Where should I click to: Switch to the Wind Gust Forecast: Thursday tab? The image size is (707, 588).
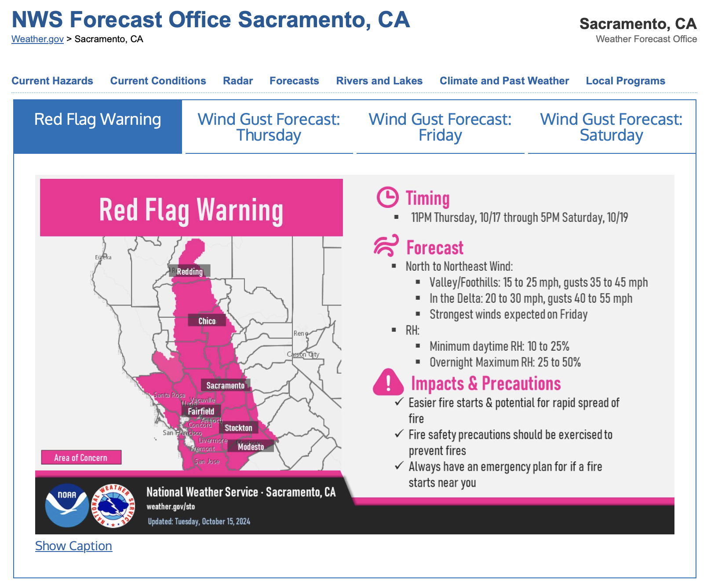pyautogui.click(x=269, y=127)
